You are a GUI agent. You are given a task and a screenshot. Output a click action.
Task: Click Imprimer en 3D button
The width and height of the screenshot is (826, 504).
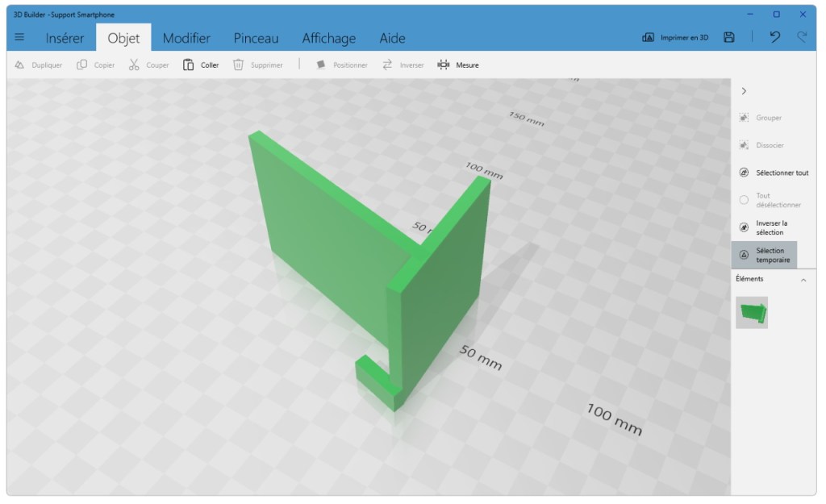(x=675, y=37)
